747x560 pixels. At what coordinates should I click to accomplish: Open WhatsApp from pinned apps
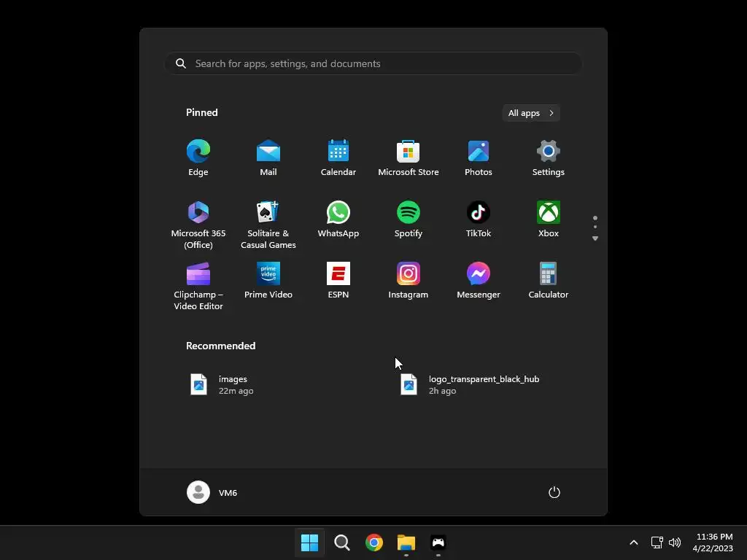(338, 220)
